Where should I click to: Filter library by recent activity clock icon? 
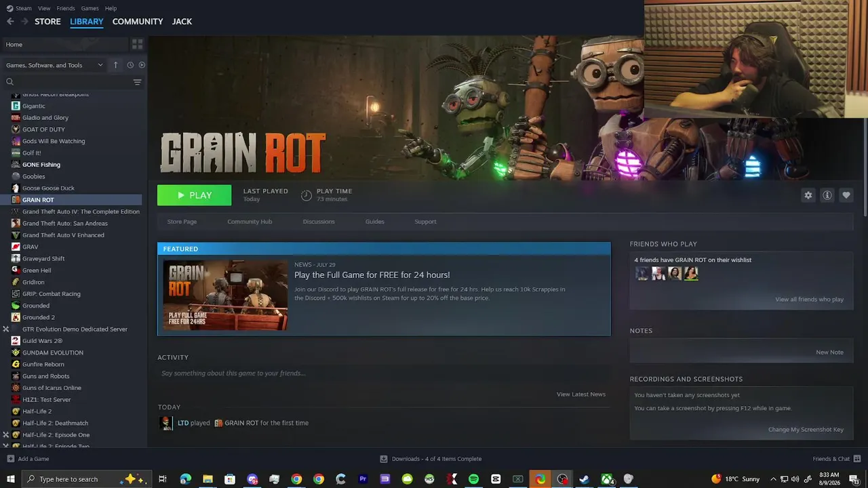[x=130, y=65]
